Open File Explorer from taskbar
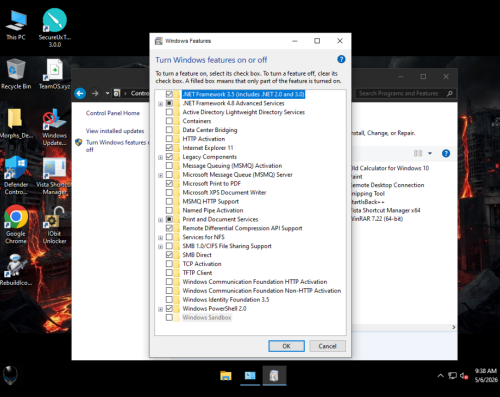Screen dimensions: 500x397 click(226, 376)
